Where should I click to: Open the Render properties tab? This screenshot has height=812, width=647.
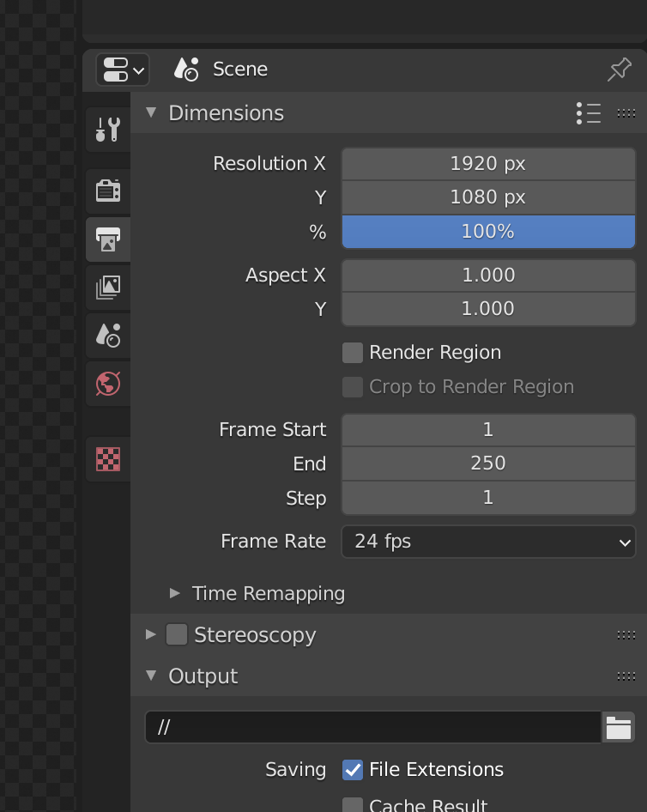(108, 191)
